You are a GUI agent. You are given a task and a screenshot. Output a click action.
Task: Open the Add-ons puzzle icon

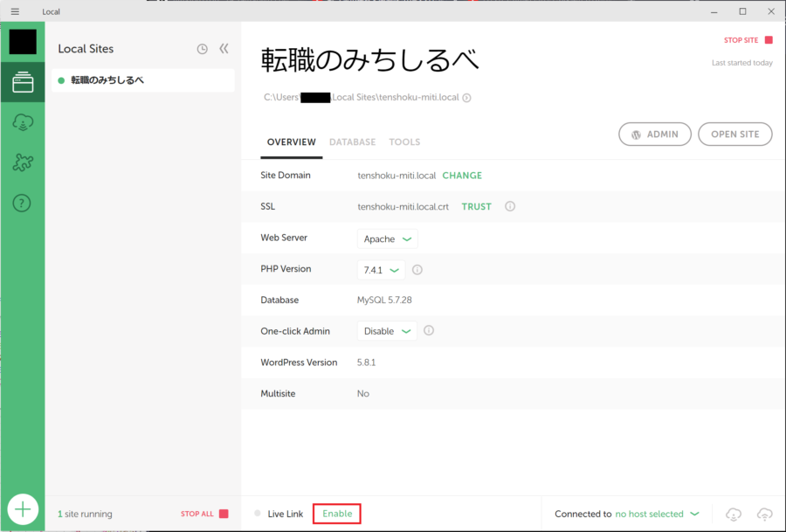click(x=23, y=162)
